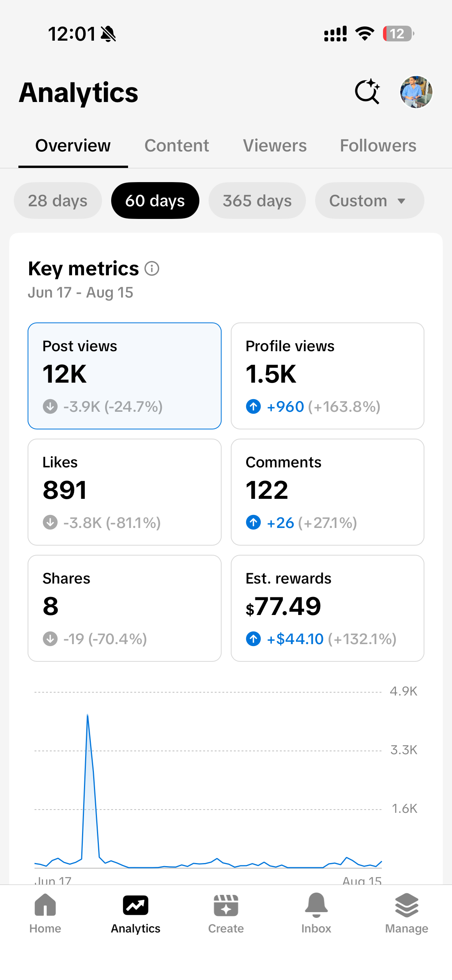Screen dimensions: 452x980
Task: Select the 28 days range
Action: (58, 201)
